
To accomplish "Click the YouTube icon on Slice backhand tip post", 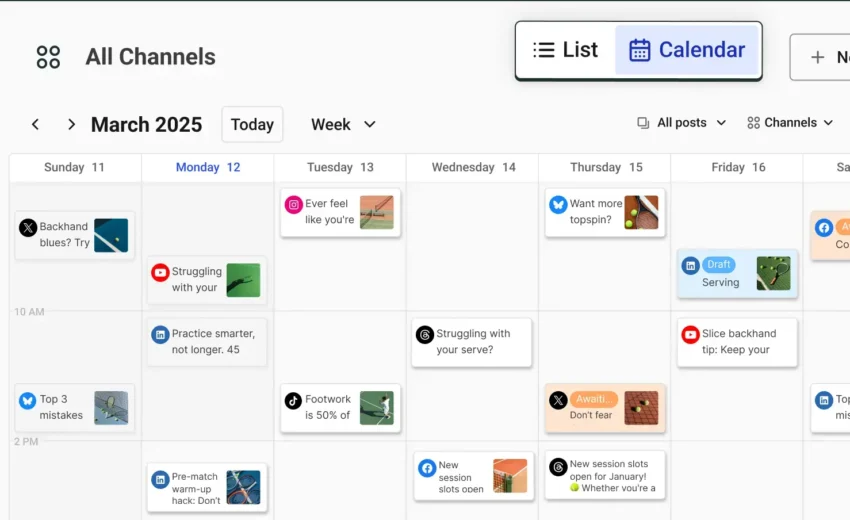I will click(690, 335).
